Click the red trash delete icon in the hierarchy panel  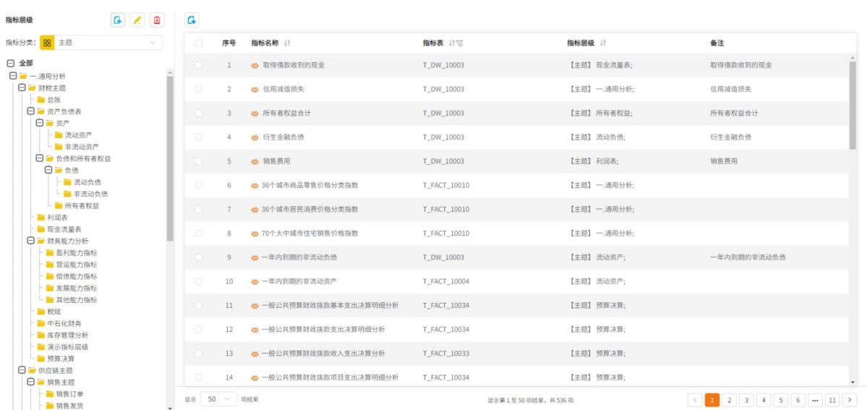[x=158, y=20]
